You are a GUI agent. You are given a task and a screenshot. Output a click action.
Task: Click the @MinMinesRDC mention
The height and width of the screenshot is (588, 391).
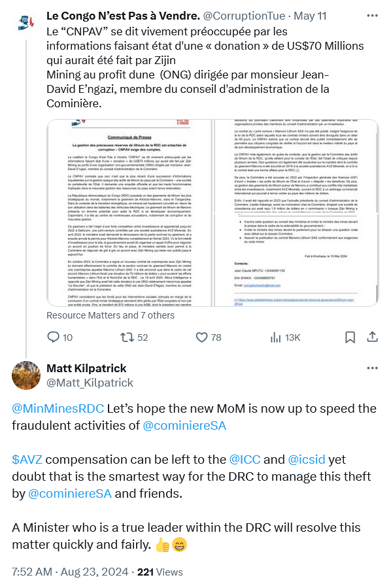coord(58,408)
